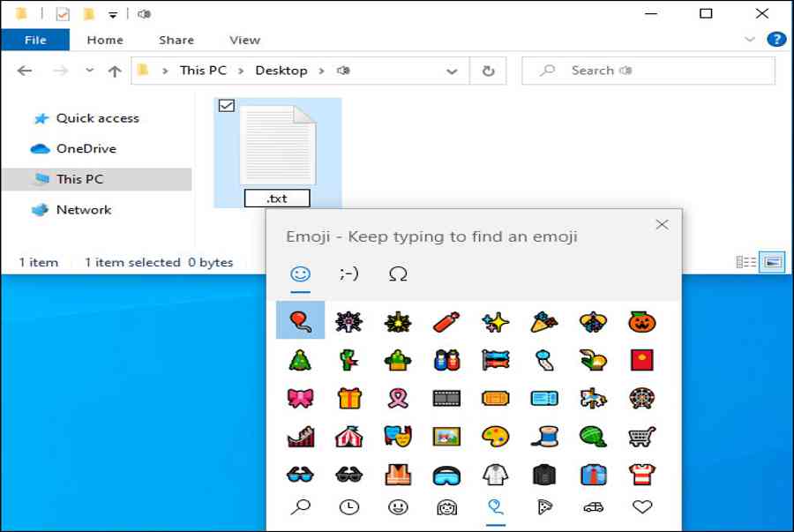794x532 pixels.
Task: Pick the framed picture emoji
Action: click(446, 437)
